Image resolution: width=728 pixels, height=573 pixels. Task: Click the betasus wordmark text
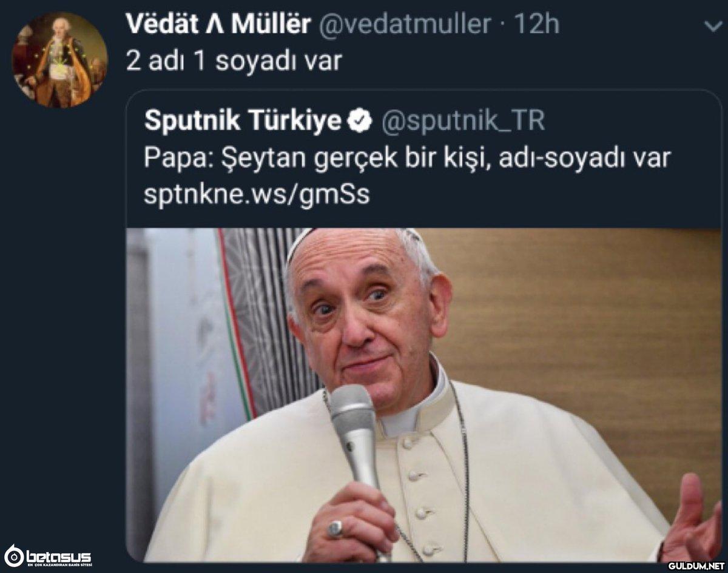(x=58, y=555)
